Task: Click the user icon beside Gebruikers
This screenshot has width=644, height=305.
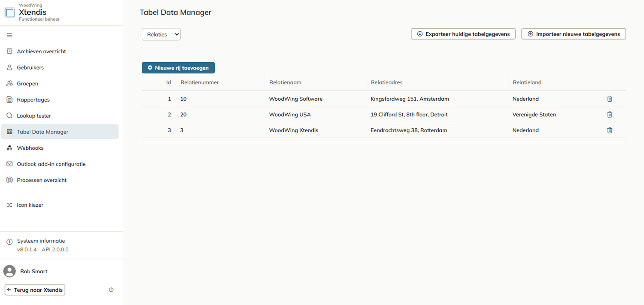Action: pos(9,67)
